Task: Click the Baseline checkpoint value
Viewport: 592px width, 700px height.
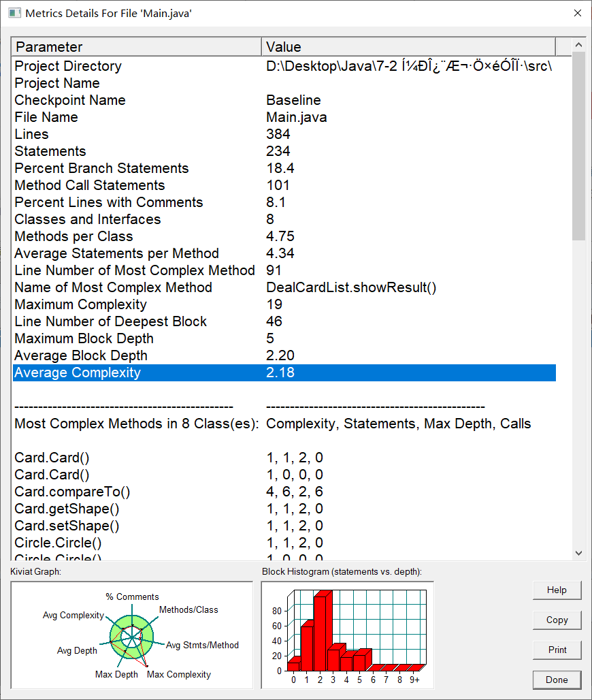Action: tap(293, 100)
